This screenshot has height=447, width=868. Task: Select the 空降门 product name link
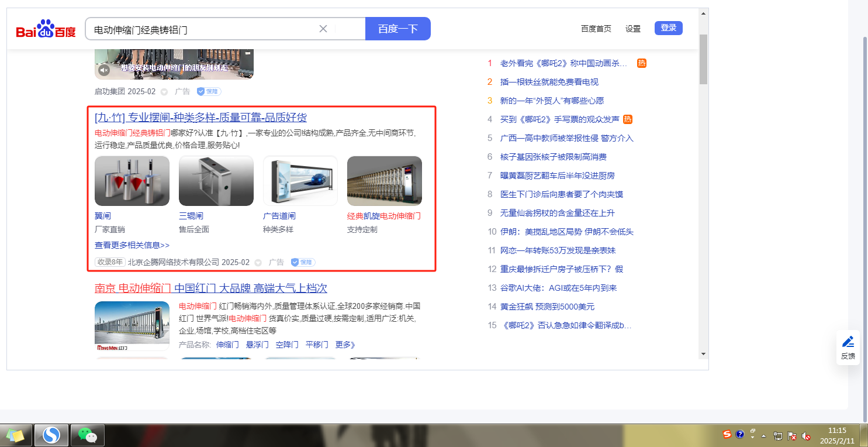click(287, 345)
